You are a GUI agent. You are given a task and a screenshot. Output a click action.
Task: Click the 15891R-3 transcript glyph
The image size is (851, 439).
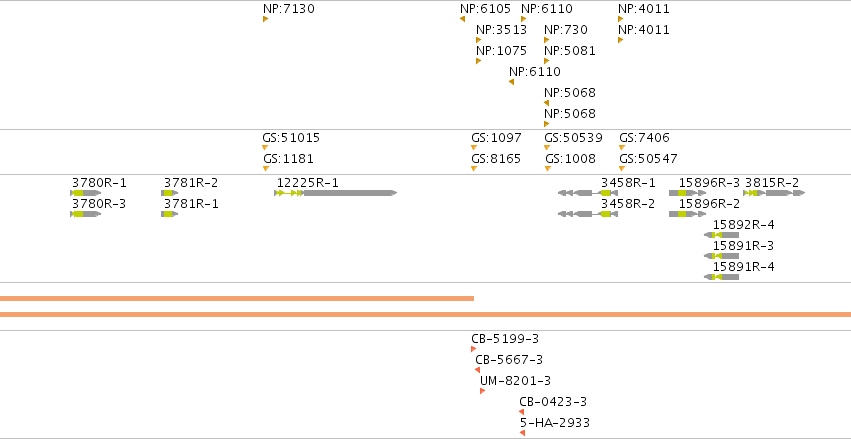721,256
